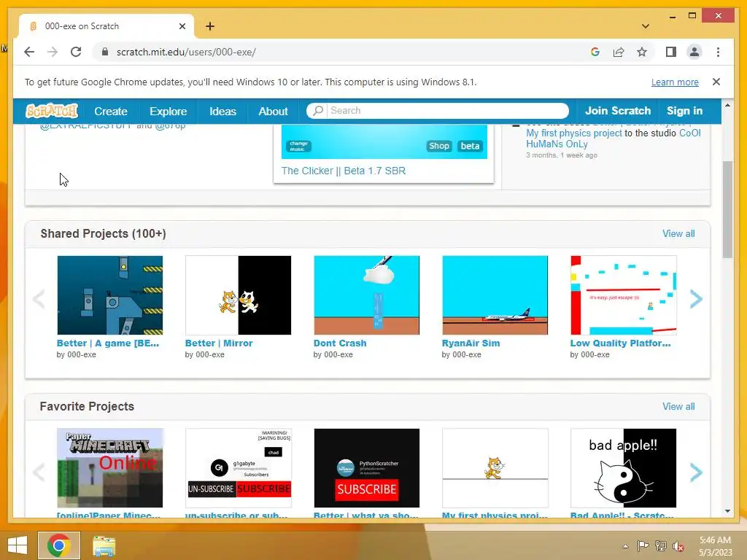Click the padlock site info icon
The image size is (747, 560).
[105, 52]
